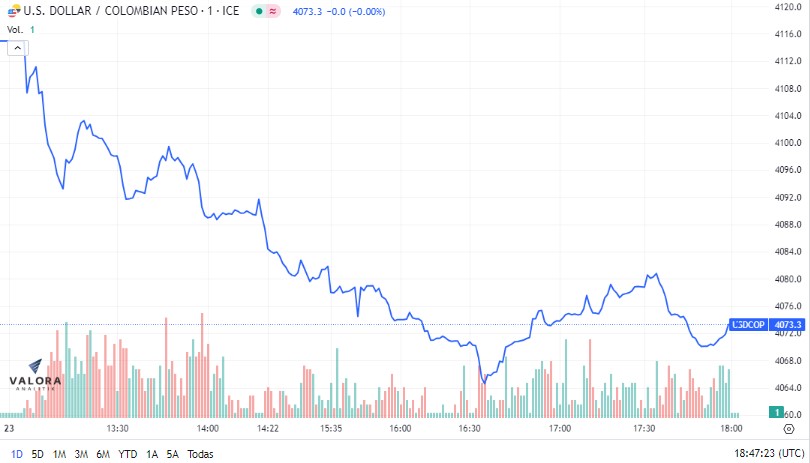The image size is (810, 463).
Task: Select the 5D time range
Action: 37,454
